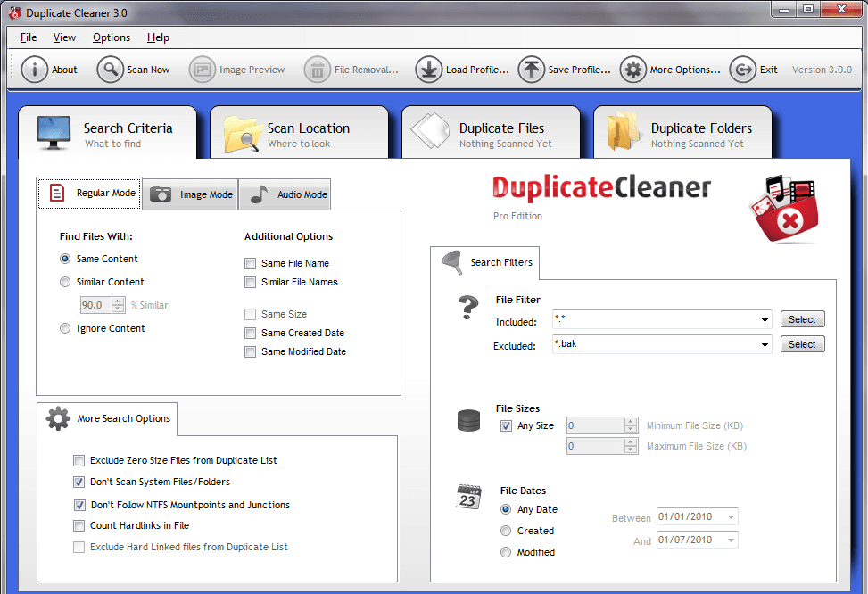Open the File menu
The image size is (868, 594).
click(29, 37)
